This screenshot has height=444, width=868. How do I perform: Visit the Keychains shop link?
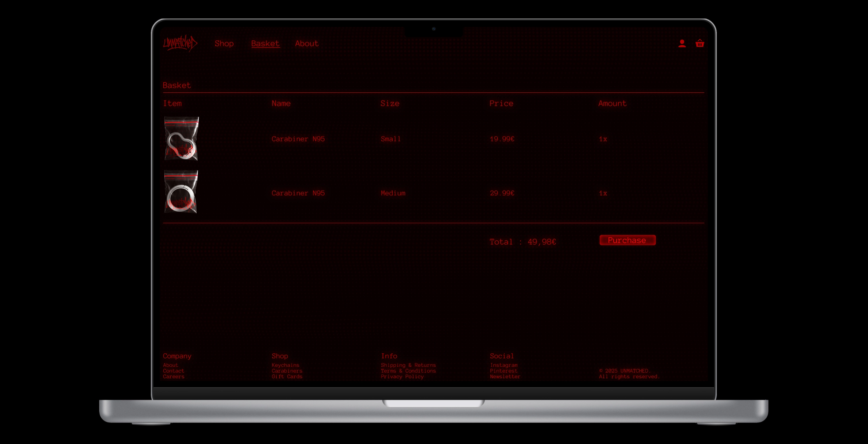click(x=285, y=365)
